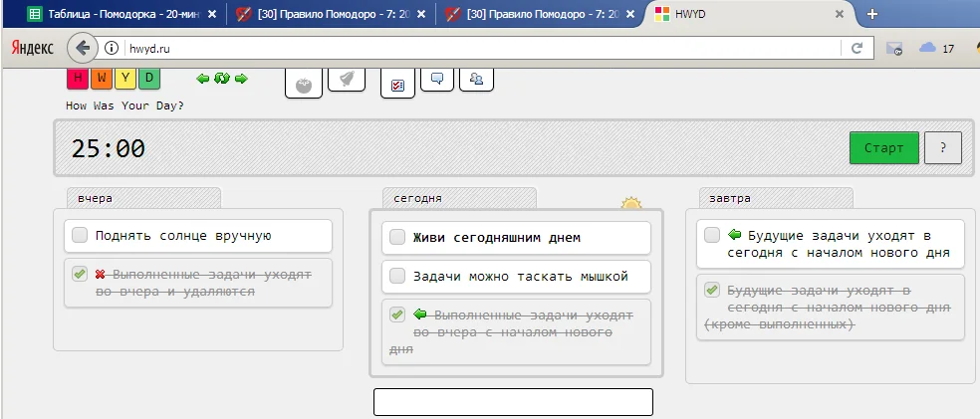
Task: Open the checklist icon button
Action: click(x=397, y=84)
